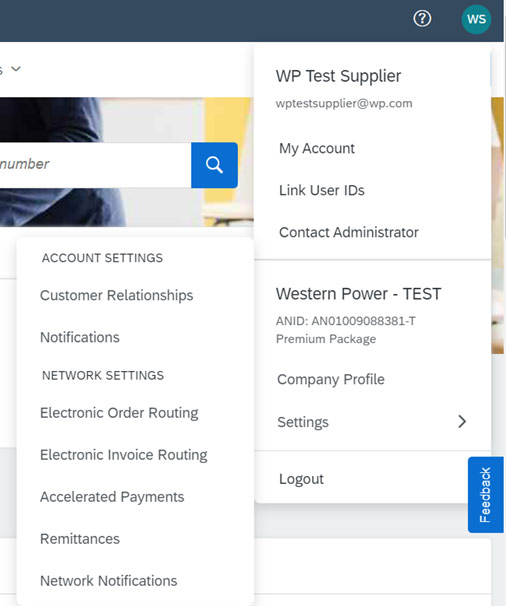Click into the number search field
506x606 pixels.
tap(95, 165)
